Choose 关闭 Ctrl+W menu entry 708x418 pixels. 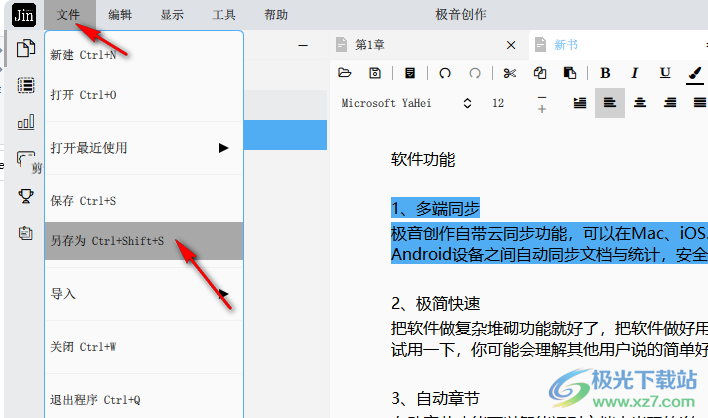tap(144, 347)
